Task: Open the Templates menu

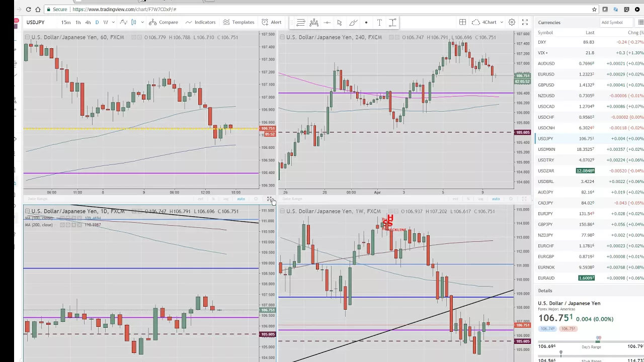Action: pos(238,22)
